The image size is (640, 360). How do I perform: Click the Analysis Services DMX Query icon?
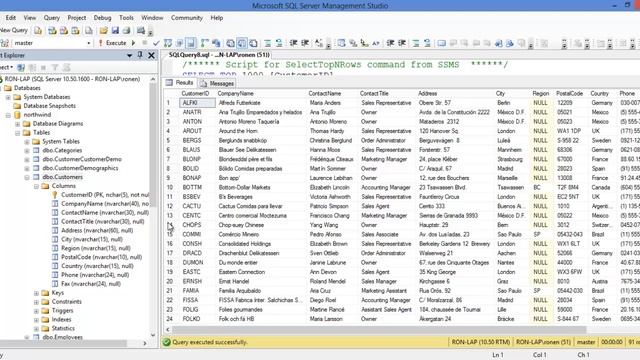click(64, 30)
